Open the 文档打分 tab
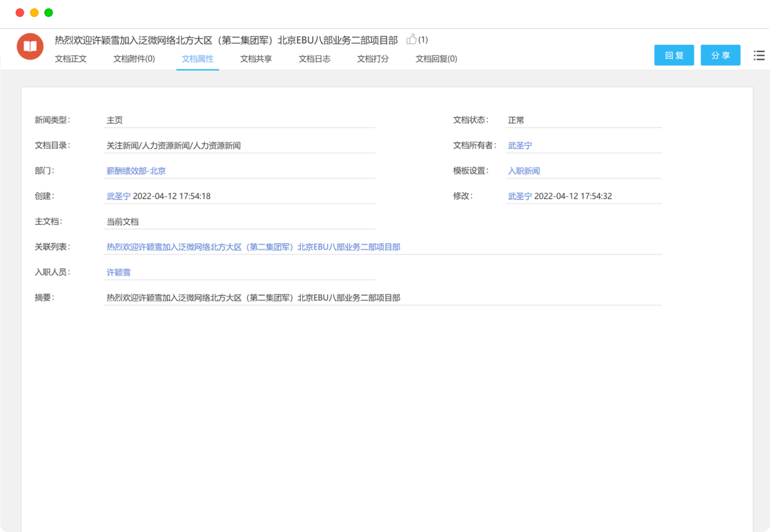This screenshot has width=770, height=532. tap(373, 58)
